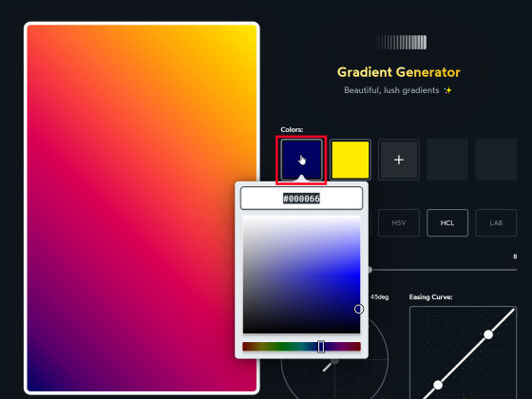Adjust the hue slider handle

click(321, 347)
